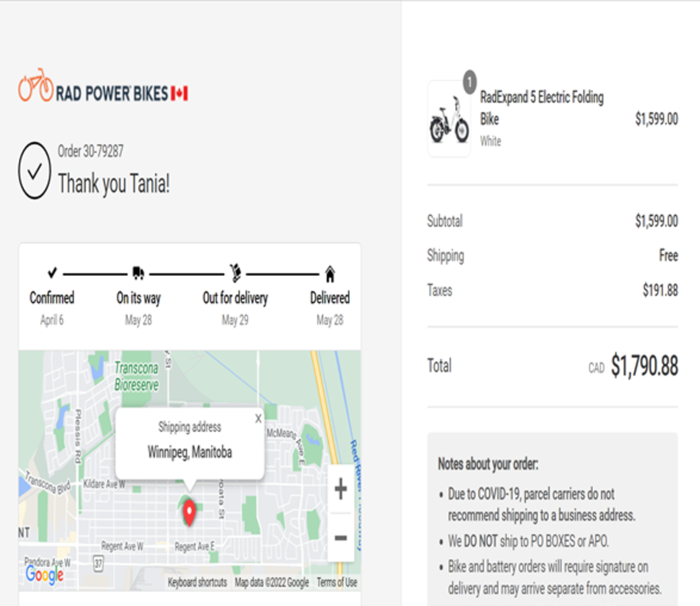Viewport: 700px width, 606px height.
Task: Click the total amount $1,790.88
Action: point(644,366)
